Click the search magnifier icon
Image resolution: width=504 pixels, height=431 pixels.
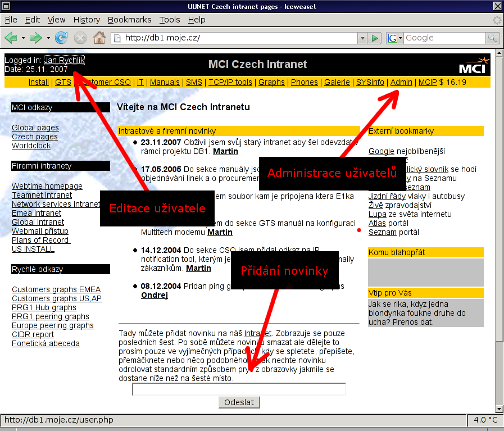[x=493, y=38]
